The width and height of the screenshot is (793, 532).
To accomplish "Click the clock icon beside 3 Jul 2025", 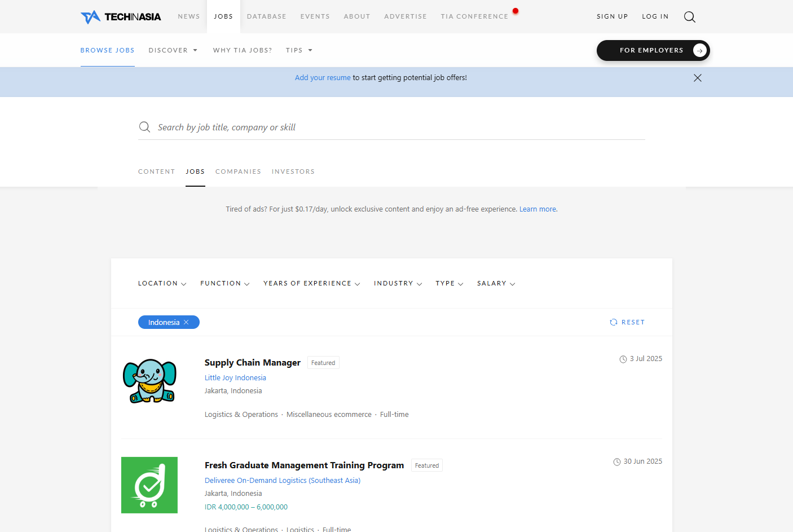I will coord(623,359).
